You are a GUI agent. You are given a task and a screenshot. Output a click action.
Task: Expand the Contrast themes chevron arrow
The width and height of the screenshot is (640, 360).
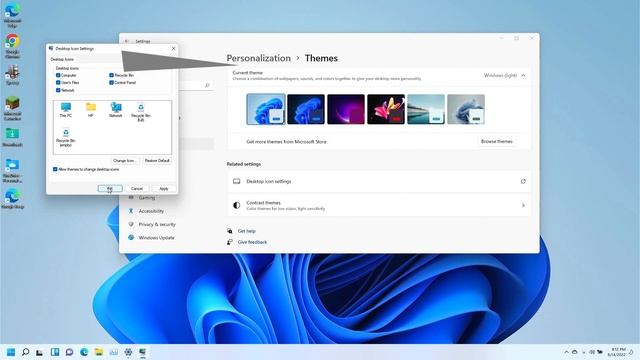click(523, 205)
